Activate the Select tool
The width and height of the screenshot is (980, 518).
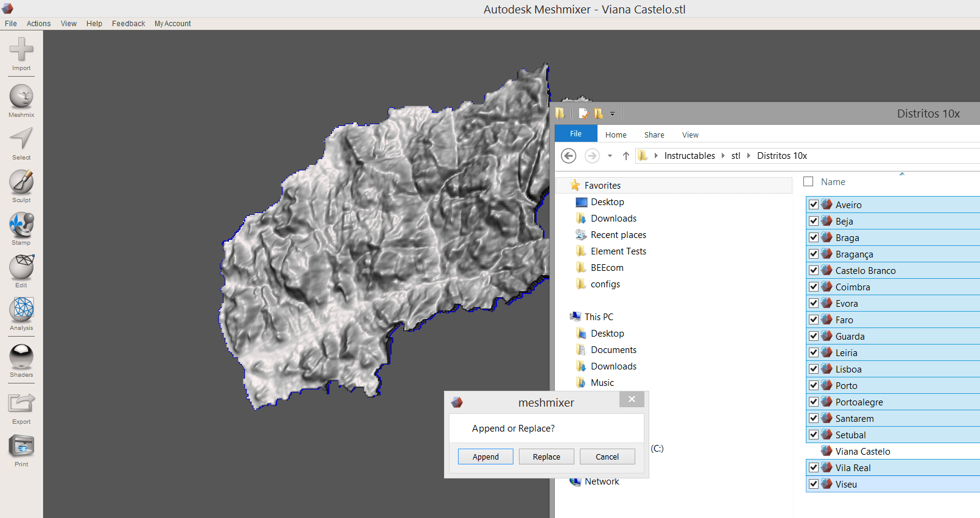point(21,144)
